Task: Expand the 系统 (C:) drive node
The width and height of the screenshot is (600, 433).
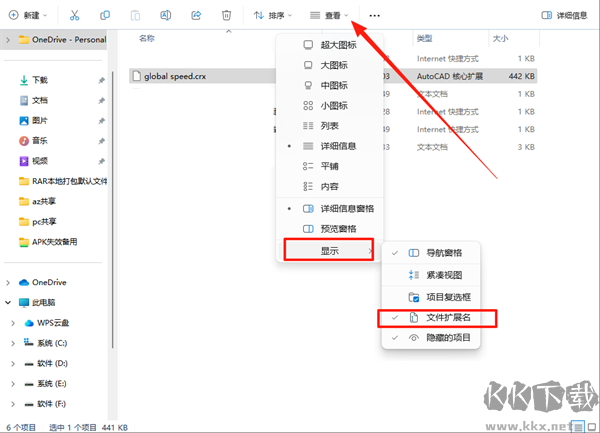Action: click(x=13, y=343)
